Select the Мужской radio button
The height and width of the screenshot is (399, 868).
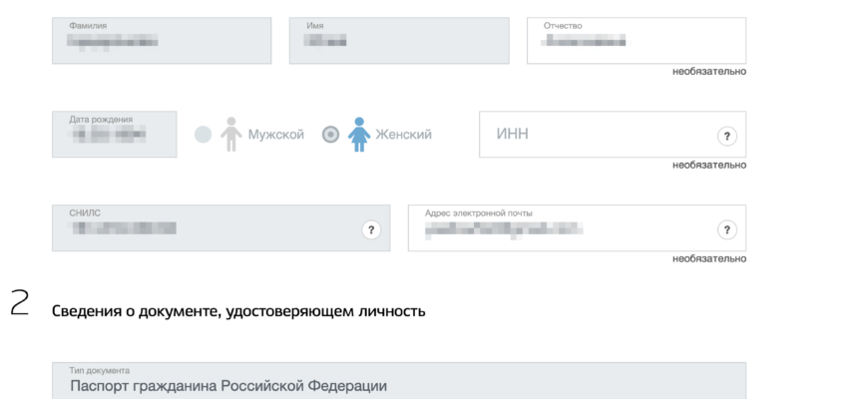(204, 135)
